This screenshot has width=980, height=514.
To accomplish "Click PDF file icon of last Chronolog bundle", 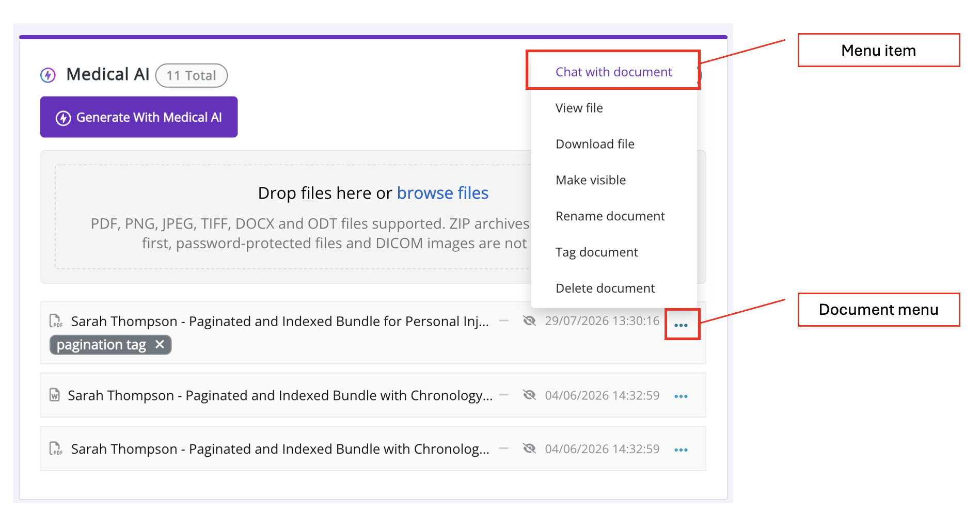I will click(x=56, y=448).
